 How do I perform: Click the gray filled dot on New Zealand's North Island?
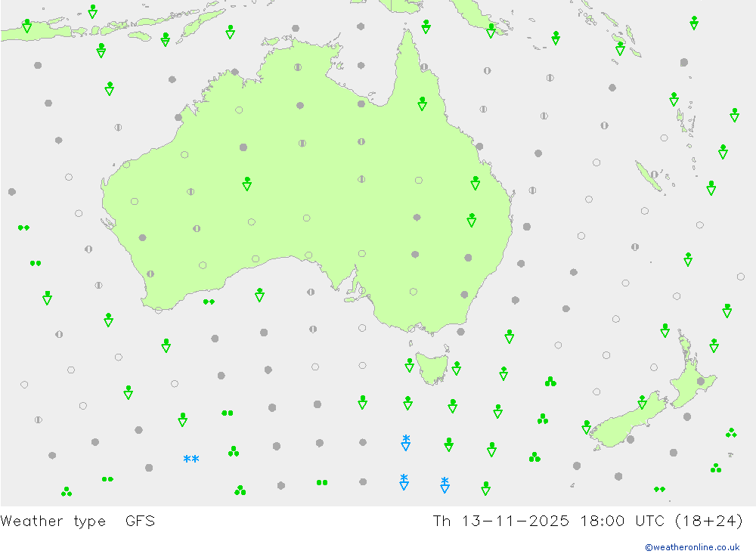click(701, 382)
